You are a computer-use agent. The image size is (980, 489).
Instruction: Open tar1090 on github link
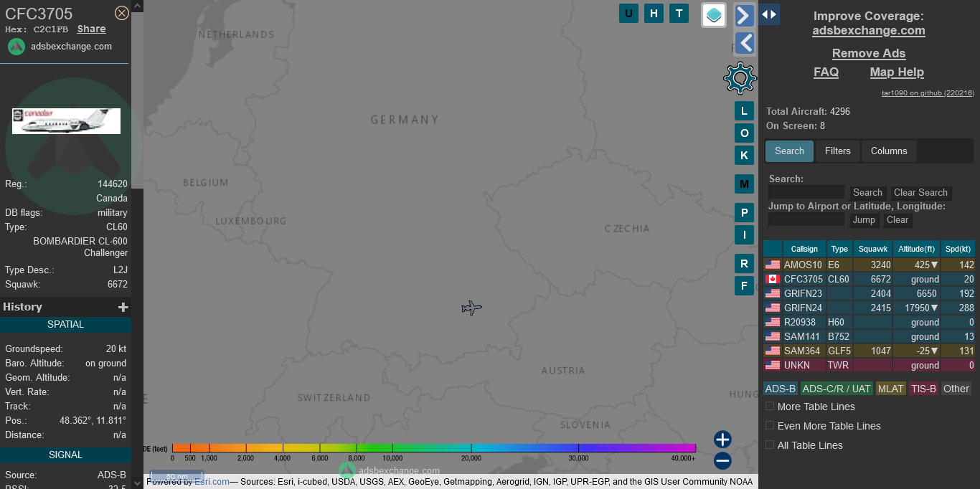point(928,93)
